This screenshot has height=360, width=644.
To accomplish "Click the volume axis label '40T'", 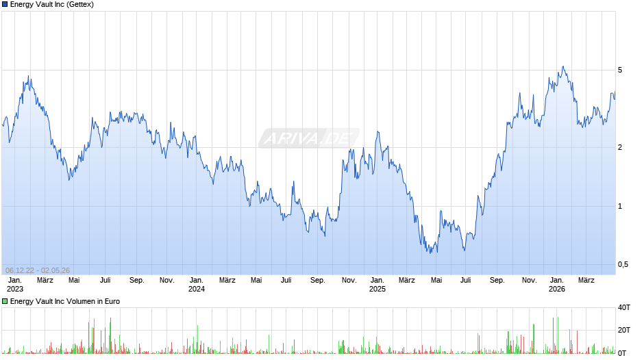I will tap(624, 307).
